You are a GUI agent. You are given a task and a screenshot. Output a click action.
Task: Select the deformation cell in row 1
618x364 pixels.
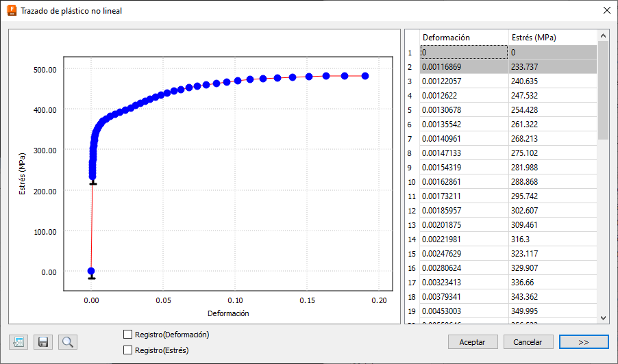tap(464, 52)
